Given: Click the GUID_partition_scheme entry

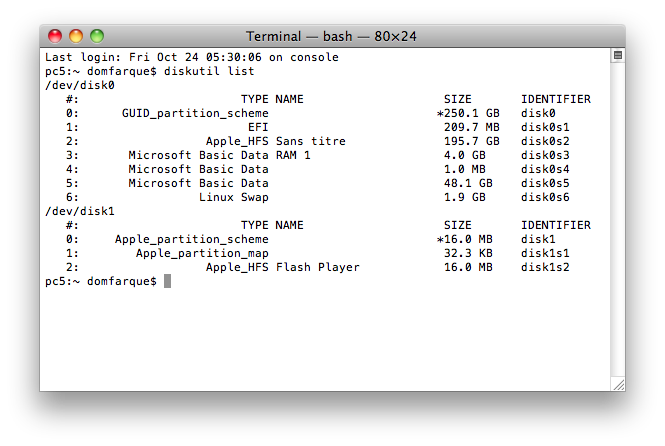Looking at the screenshot, I should coord(195,113).
